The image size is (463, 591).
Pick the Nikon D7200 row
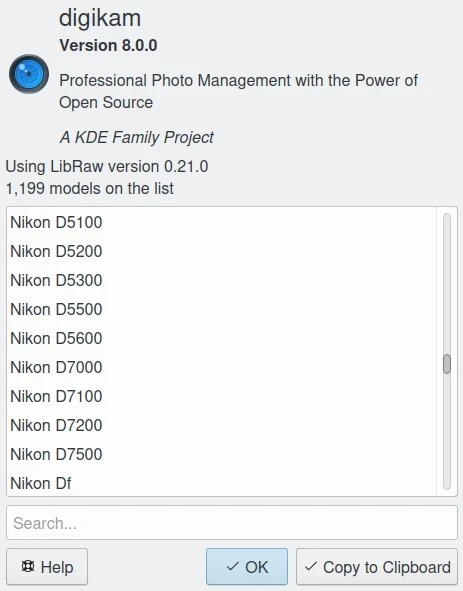221,426
